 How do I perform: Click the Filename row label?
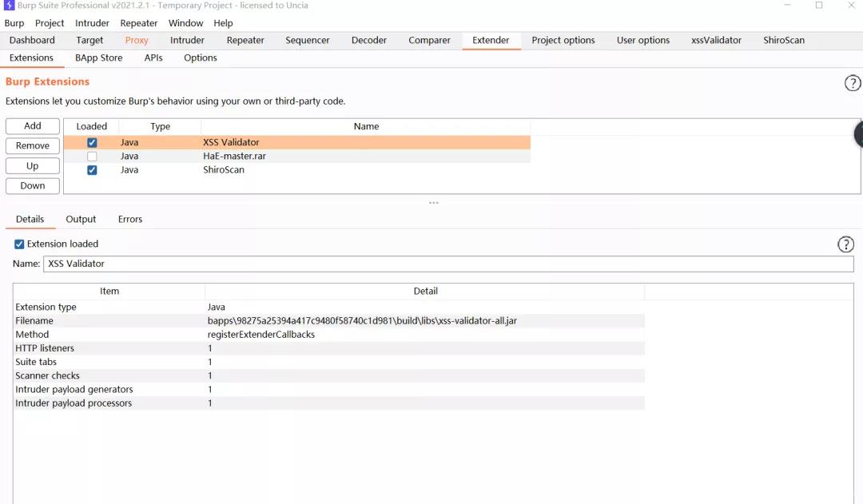coord(34,321)
